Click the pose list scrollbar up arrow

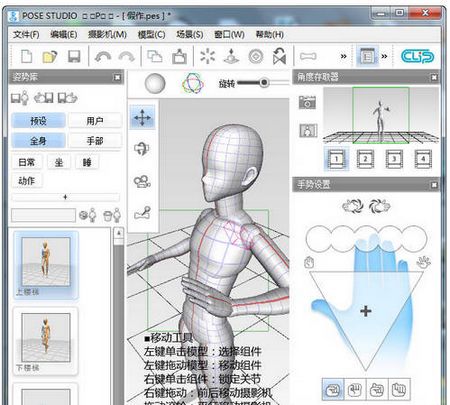point(118,233)
